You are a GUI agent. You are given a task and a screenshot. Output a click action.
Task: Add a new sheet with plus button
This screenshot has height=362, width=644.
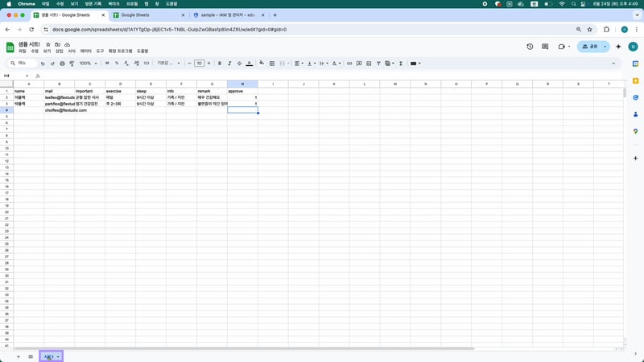coord(18,356)
